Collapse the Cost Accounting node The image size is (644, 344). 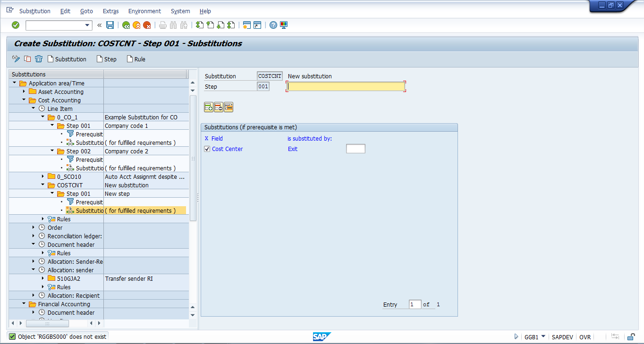(x=24, y=100)
